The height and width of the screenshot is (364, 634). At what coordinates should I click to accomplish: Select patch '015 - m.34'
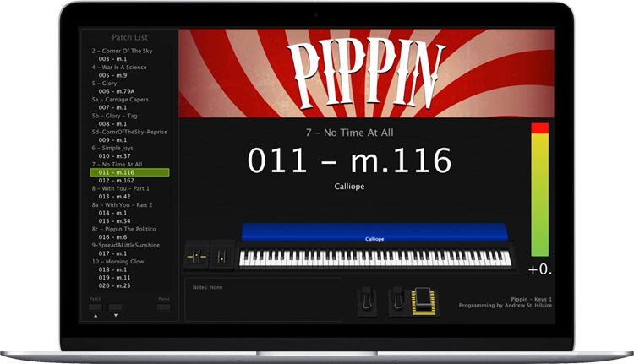tap(114, 221)
